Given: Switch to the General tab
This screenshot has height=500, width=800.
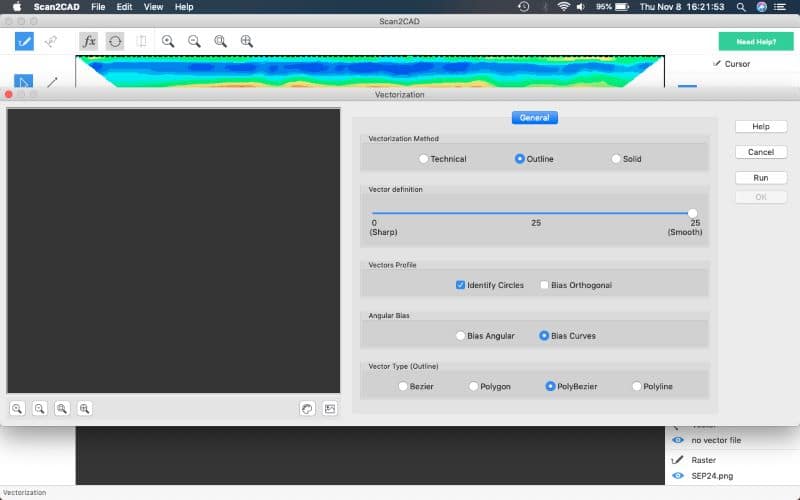Looking at the screenshot, I should point(534,117).
